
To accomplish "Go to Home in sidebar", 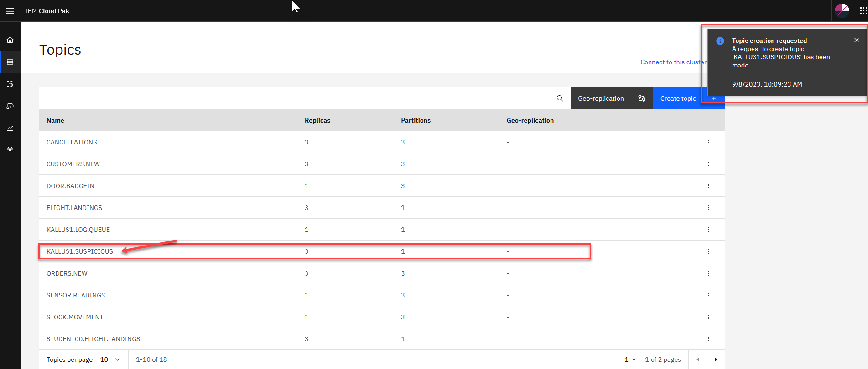I will 10,40.
